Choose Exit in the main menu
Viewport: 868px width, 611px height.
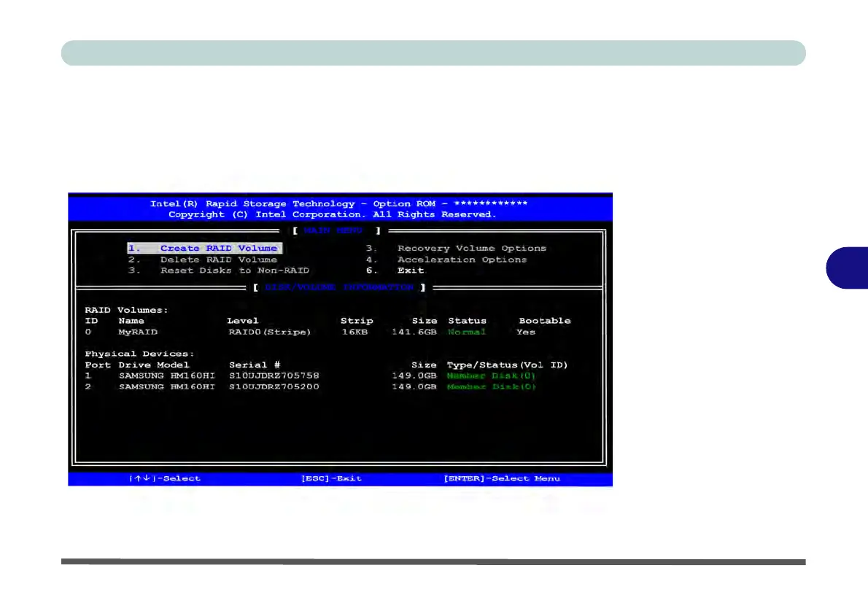[x=411, y=271]
